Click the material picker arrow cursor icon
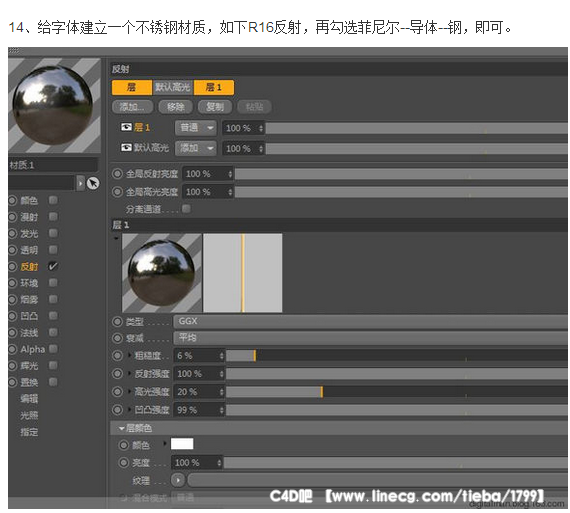 click(x=93, y=183)
